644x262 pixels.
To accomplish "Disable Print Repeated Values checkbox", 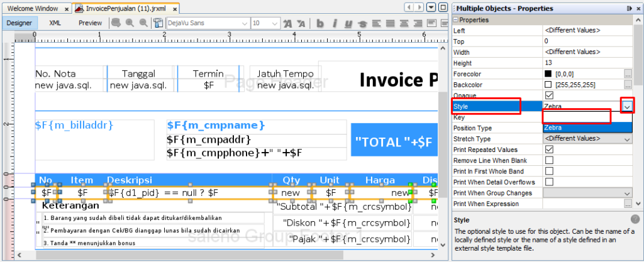I will (x=549, y=150).
